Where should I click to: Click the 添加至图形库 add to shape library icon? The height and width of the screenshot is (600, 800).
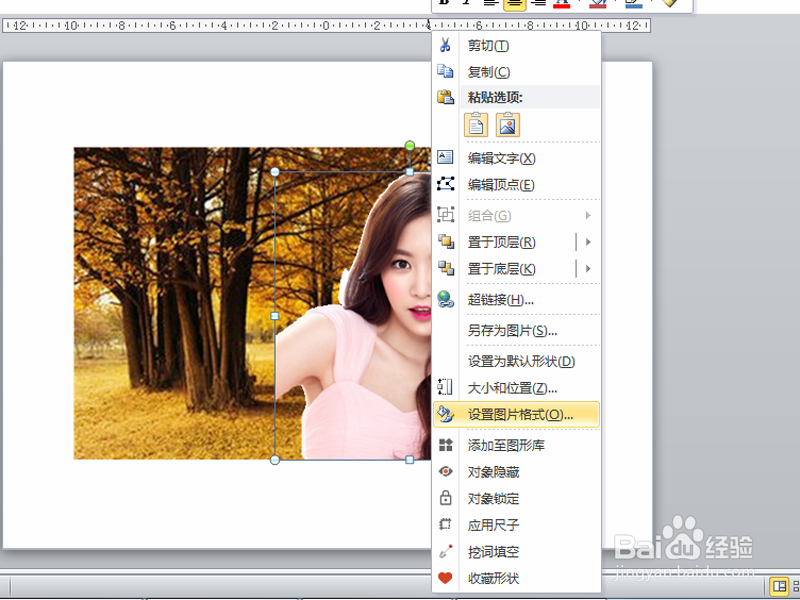click(x=445, y=445)
